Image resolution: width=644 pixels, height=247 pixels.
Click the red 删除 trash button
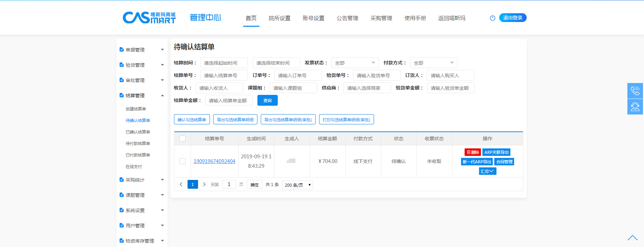(472, 152)
